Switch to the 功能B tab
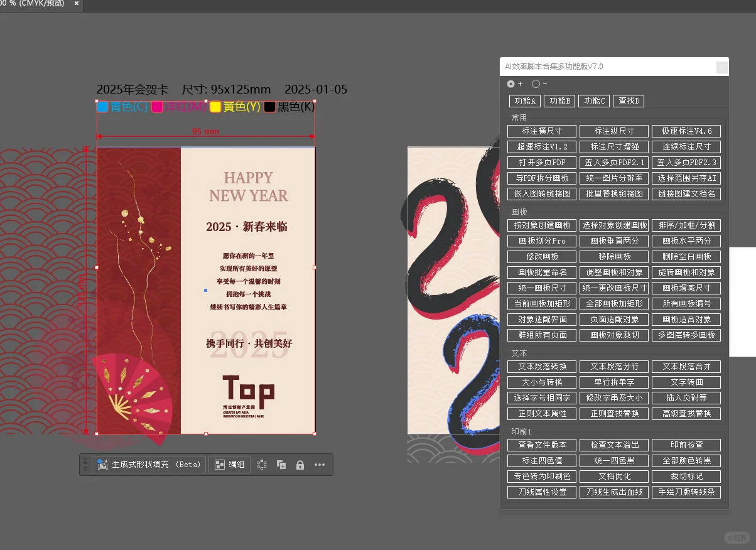The image size is (756, 550). coord(559,100)
